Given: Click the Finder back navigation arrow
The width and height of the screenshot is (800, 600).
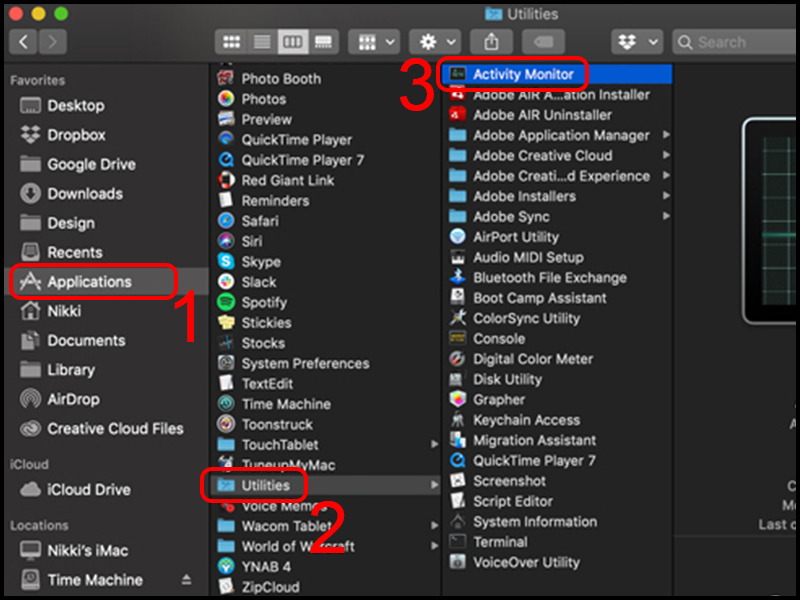Looking at the screenshot, I should click(23, 42).
